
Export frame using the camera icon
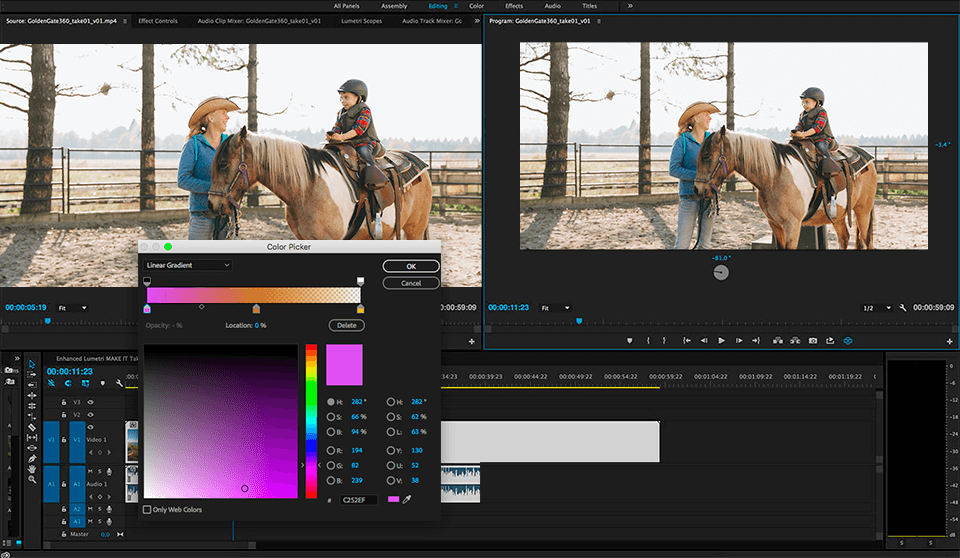click(812, 341)
